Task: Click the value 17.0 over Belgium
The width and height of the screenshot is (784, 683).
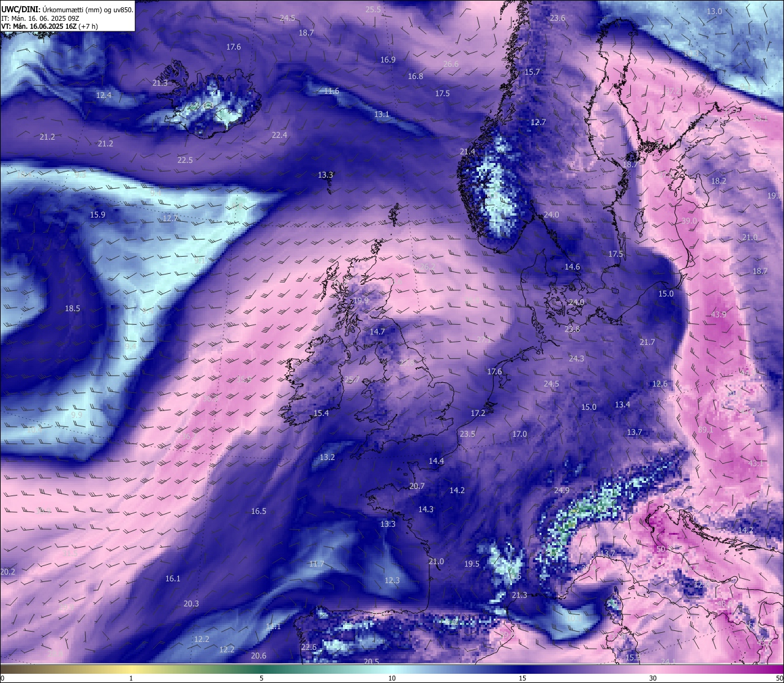Action: pos(519,434)
